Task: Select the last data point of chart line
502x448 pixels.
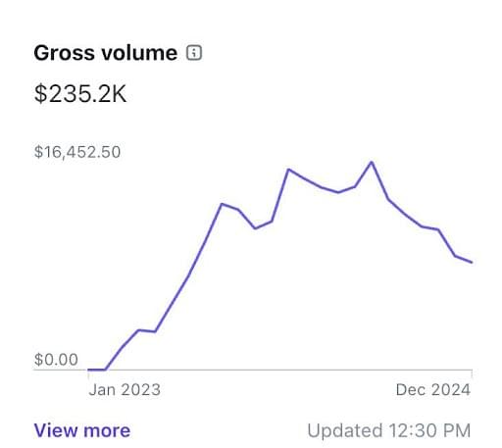Action: [x=472, y=262]
